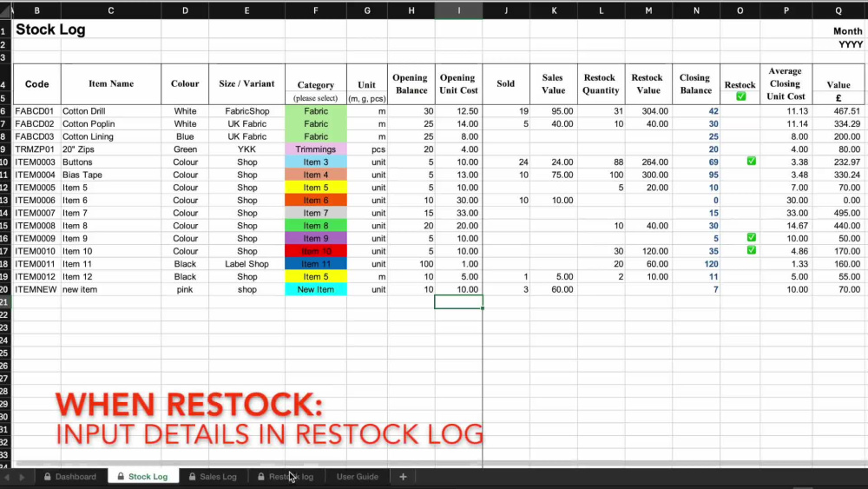Select Fabric category cell for Cotton Drill

(316, 111)
